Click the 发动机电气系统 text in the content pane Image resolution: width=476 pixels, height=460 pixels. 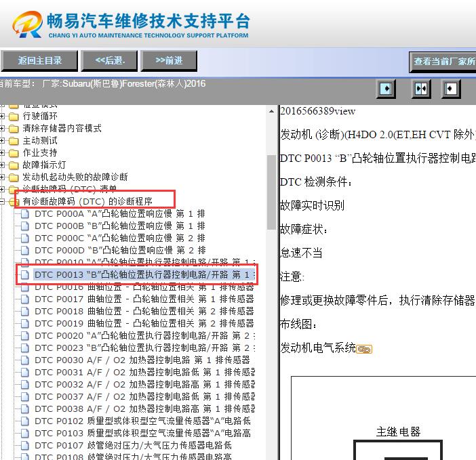click(x=317, y=348)
